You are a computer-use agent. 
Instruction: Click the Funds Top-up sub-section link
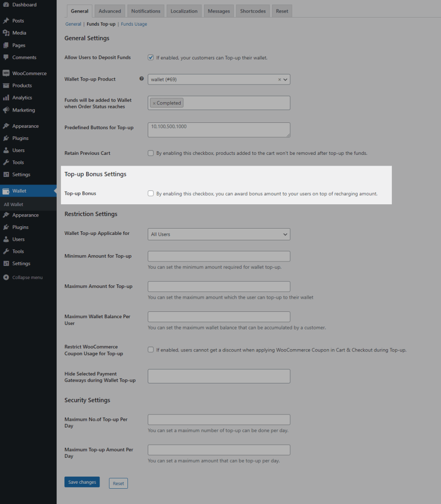(101, 24)
